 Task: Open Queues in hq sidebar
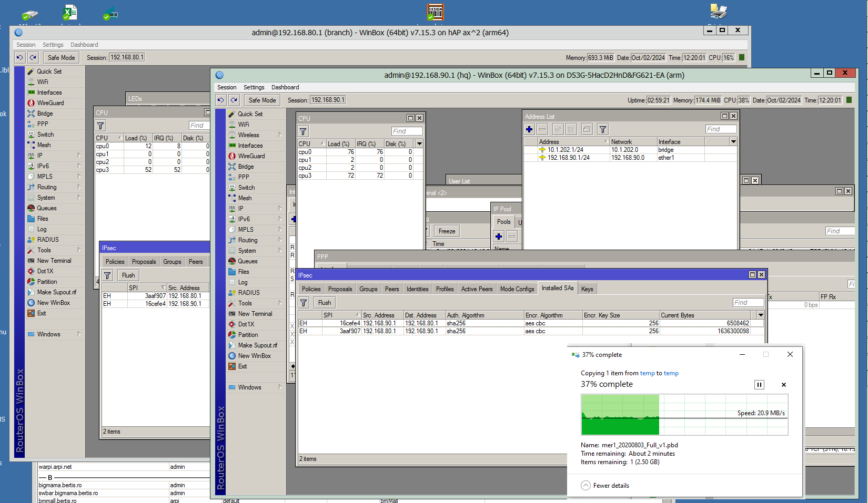tap(247, 261)
